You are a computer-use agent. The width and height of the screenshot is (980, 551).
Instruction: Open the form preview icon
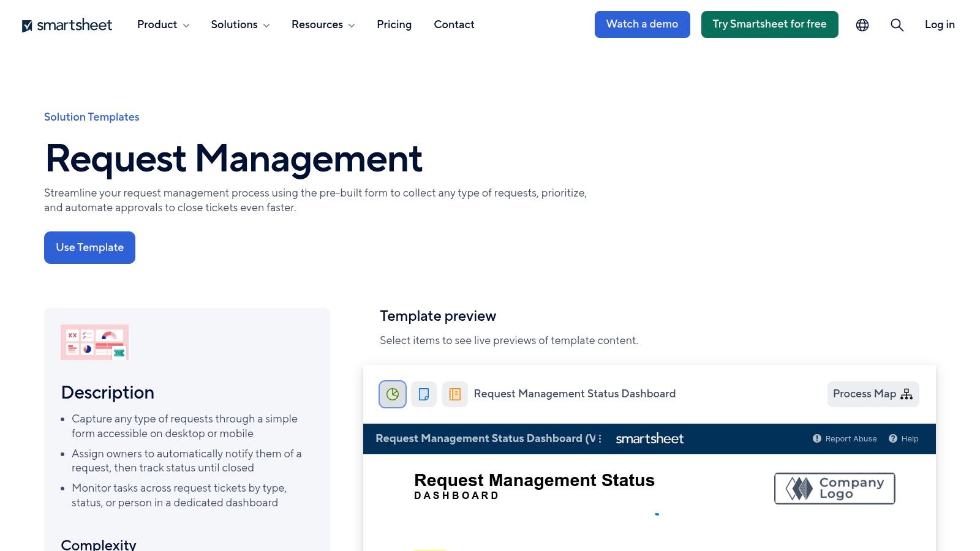click(x=423, y=394)
